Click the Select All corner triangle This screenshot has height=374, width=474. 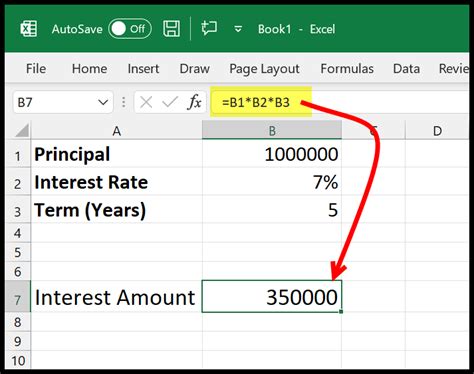pos(22,130)
